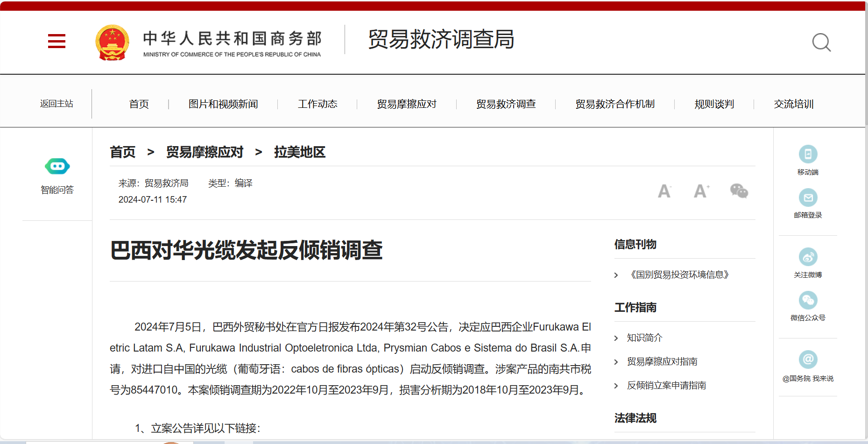Viewport: 868px width, 444px height.
Task: Decrease font size with A- icon
Action: (664, 191)
